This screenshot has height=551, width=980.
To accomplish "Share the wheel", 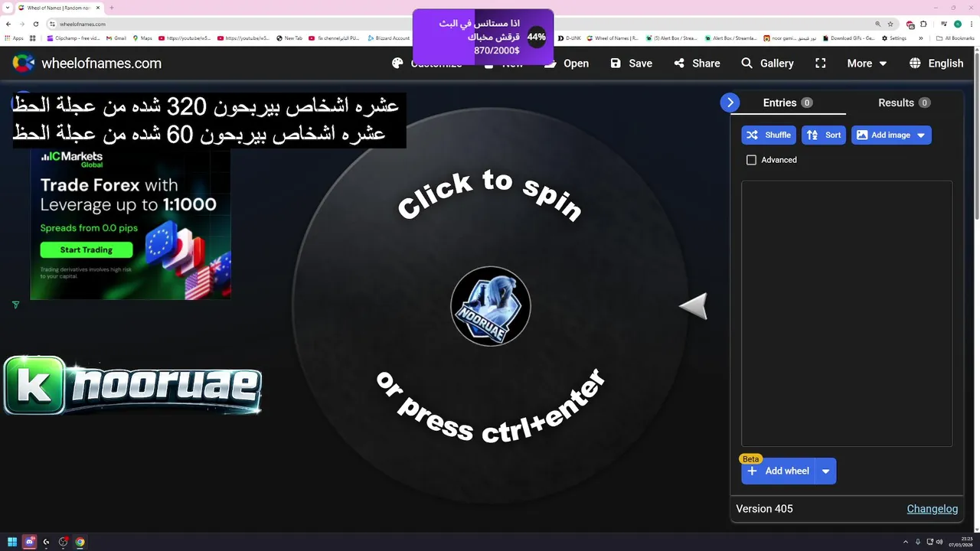I will (x=697, y=64).
